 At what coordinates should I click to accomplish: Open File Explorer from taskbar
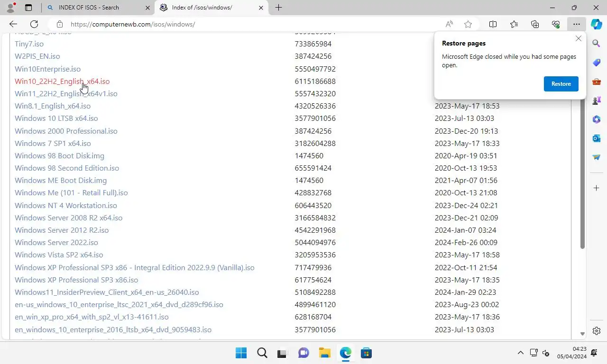324,353
